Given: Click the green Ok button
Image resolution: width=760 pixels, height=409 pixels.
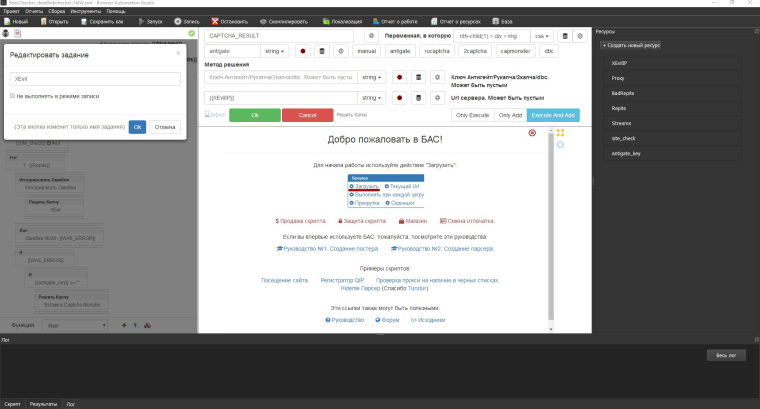Looking at the screenshot, I should [x=254, y=115].
